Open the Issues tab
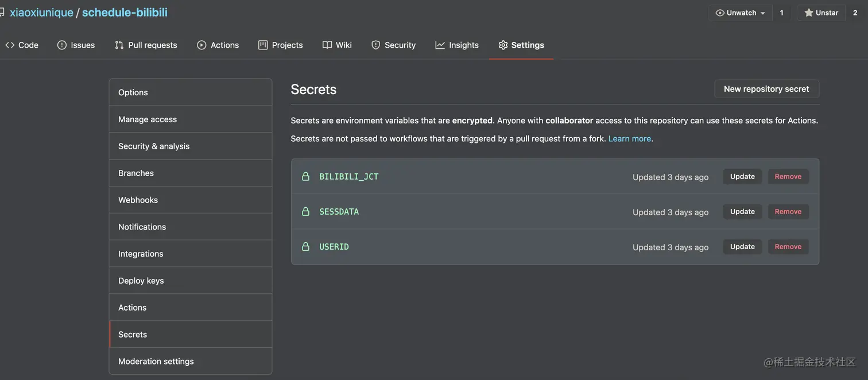Screen dimensions: 868x380 point(76,45)
